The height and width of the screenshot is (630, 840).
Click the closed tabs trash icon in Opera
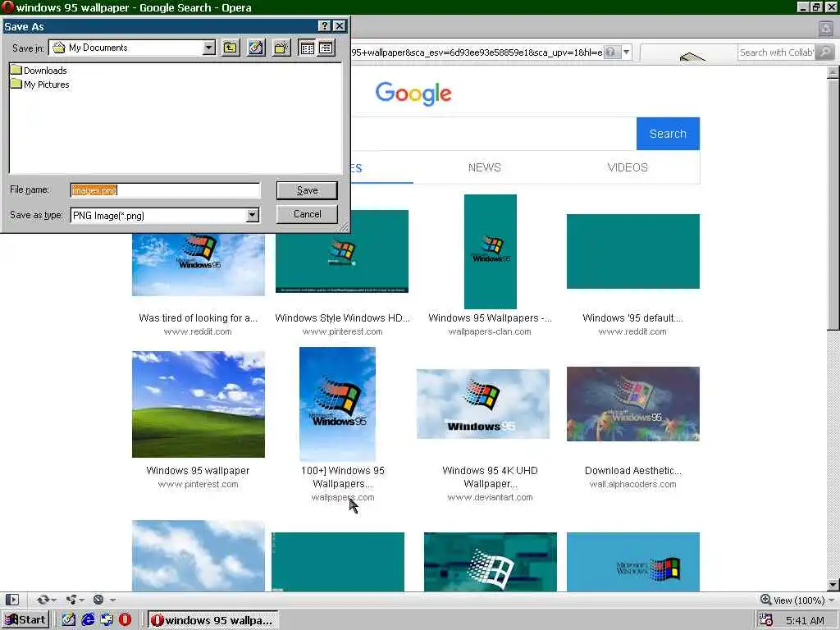(826, 29)
